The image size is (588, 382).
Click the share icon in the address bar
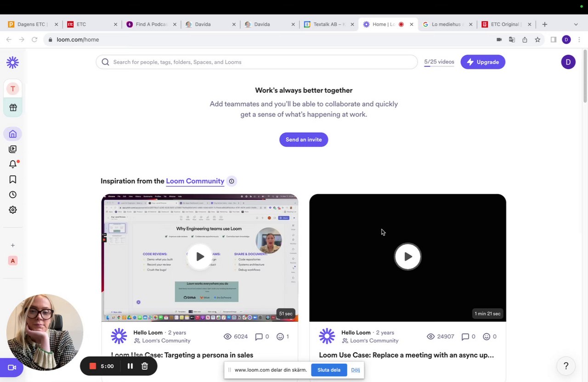525,40
